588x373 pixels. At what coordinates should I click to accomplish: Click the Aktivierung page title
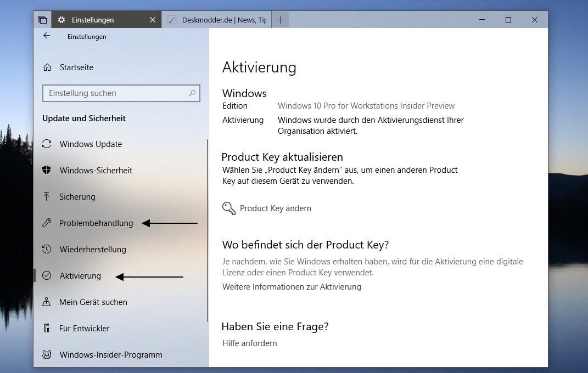(x=259, y=67)
